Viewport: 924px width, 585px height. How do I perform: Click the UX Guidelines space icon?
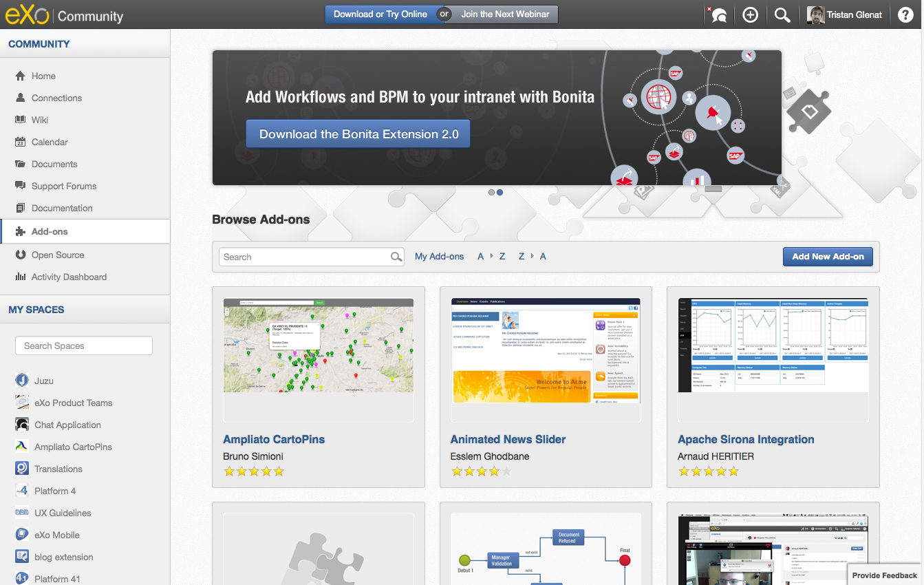click(22, 513)
